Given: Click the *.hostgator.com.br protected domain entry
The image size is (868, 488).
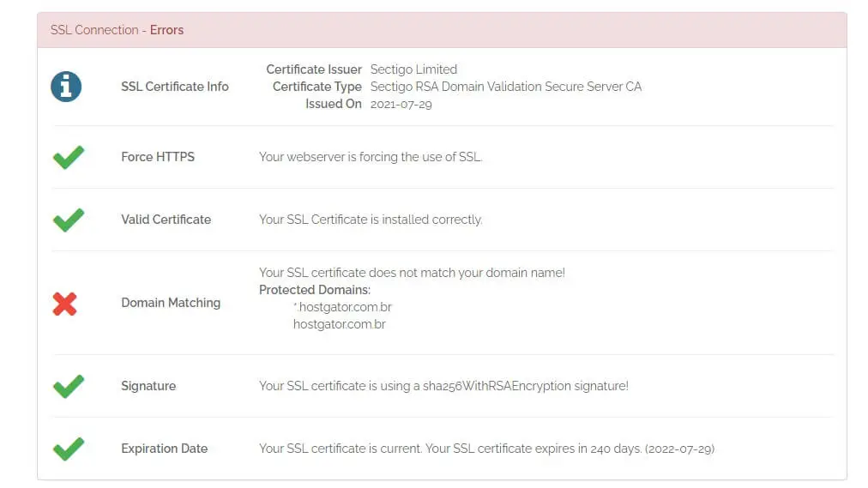Looking at the screenshot, I should pos(343,307).
